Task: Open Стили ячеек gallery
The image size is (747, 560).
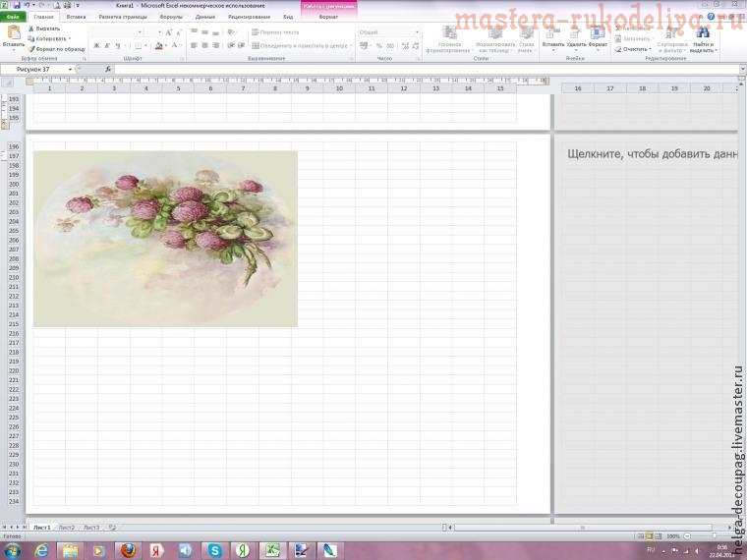Action: 527,39
